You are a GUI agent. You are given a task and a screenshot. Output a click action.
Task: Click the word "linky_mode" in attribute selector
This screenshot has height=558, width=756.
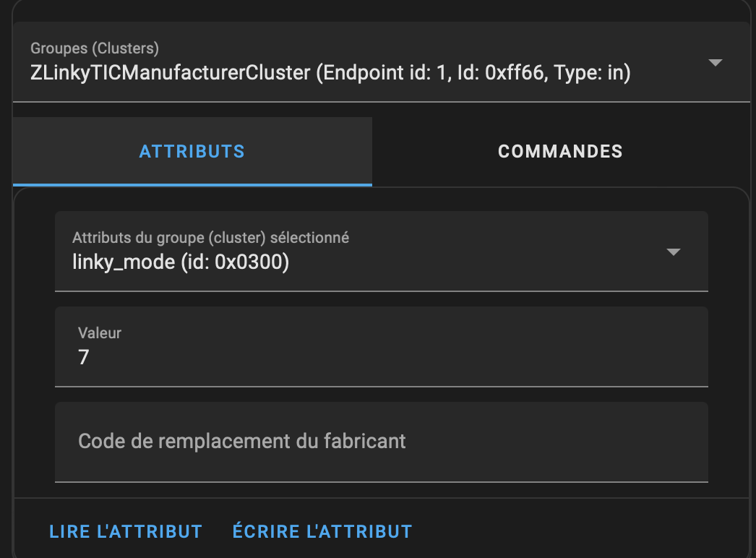pyautogui.click(x=123, y=262)
